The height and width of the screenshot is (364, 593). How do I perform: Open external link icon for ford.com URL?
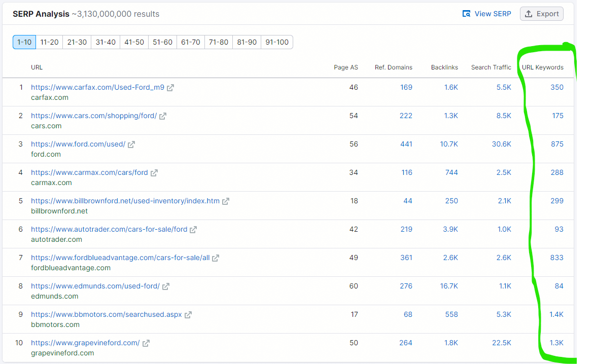tap(131, 144)
